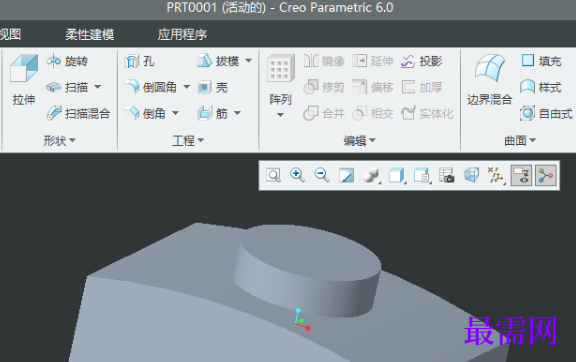Open the Freestyle (自由式) tool
The image size is (576, 362).
[546, 114]
